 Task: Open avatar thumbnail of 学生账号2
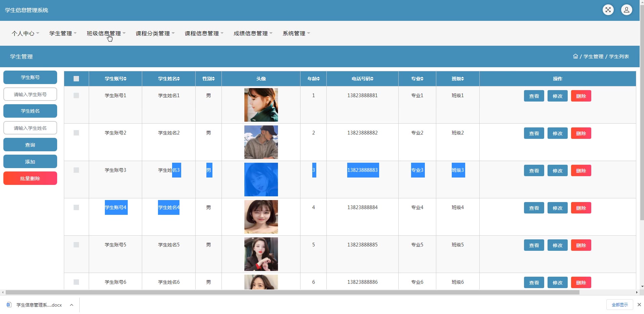coord(261,142)
